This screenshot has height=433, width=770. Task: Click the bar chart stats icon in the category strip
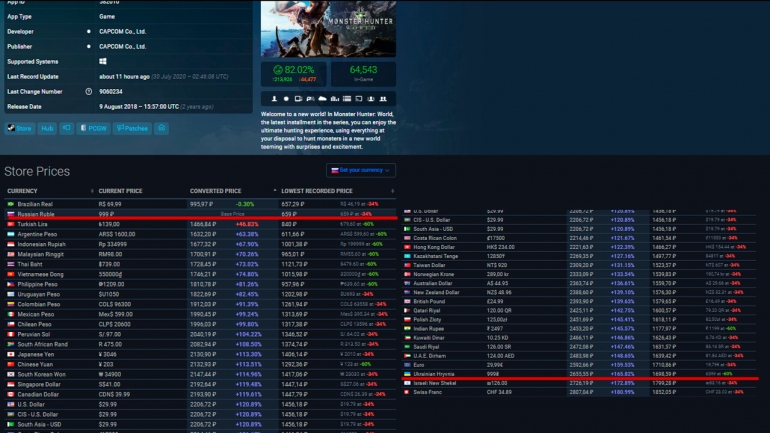(334, 99)
